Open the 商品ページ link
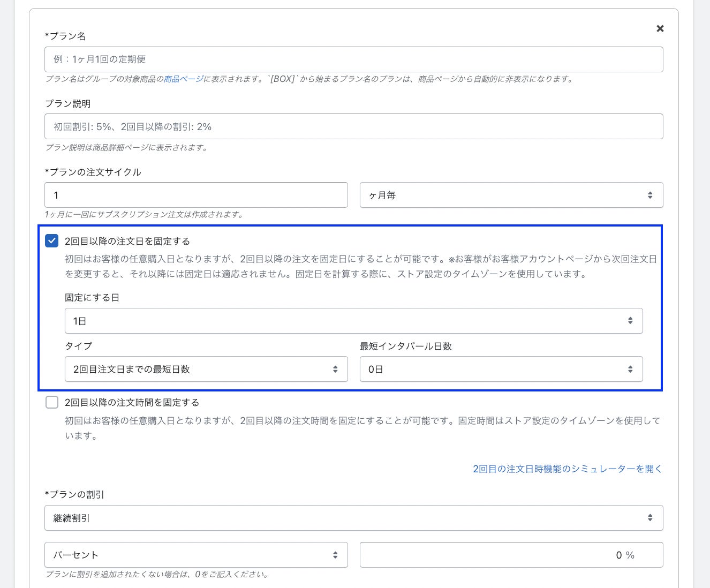 pyautogui.click(x=183, y=79)
